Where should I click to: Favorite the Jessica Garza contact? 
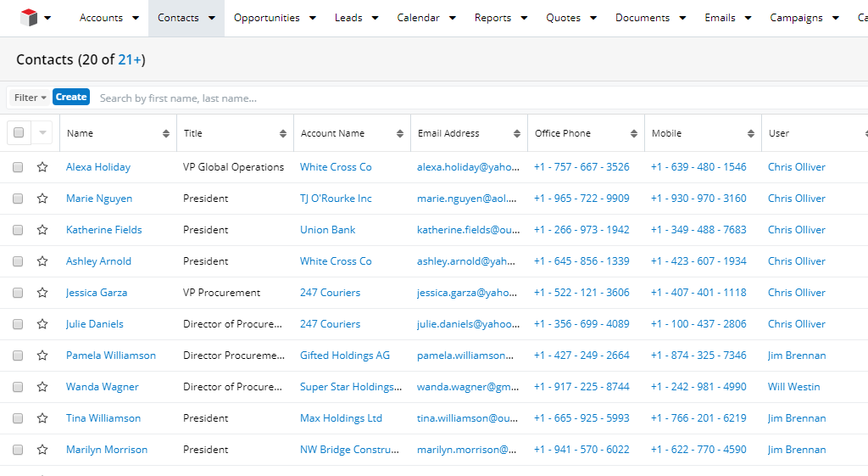42,293
